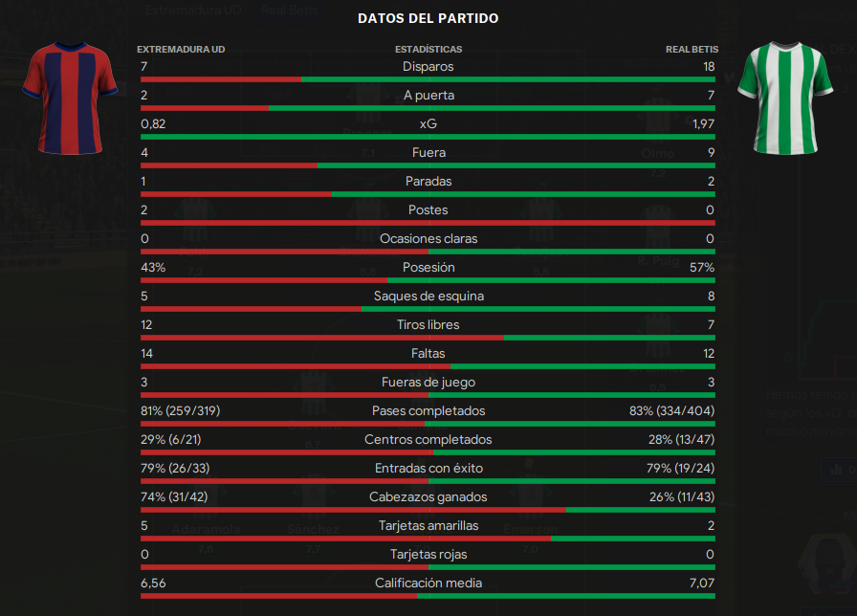Viewport: 857px width, 616px height.
Task: Click the Disparos comparison bar
Action: click(428, 79)
